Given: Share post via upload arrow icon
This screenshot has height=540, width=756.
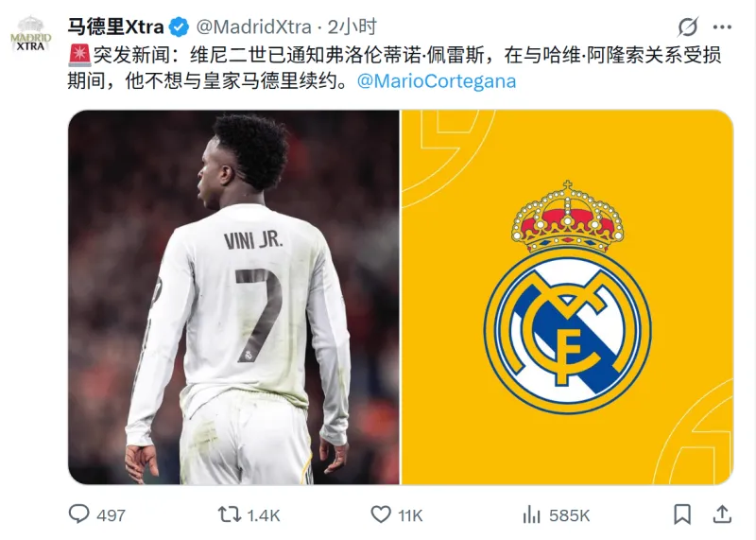Looking at the screenshot, I should pyautogui.click(x=722, y=514).
